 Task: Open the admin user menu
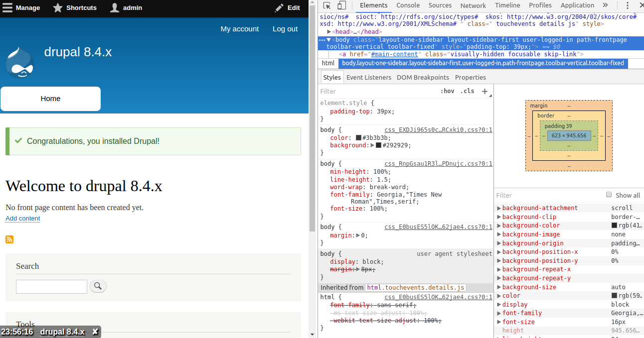[126, 8]
